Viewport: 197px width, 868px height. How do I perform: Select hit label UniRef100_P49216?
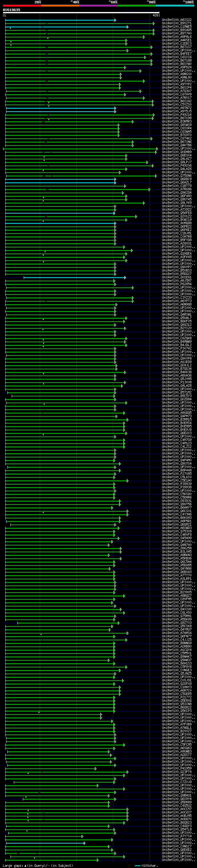[177, 115]
